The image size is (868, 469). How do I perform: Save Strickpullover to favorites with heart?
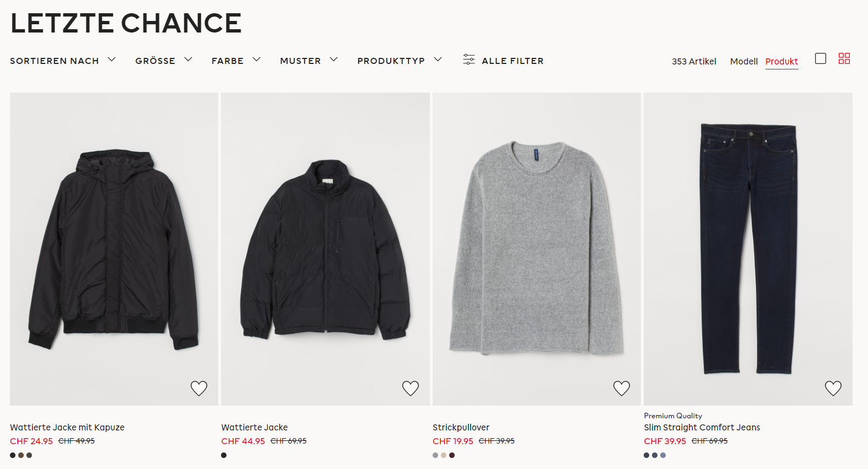click(622, 388)
